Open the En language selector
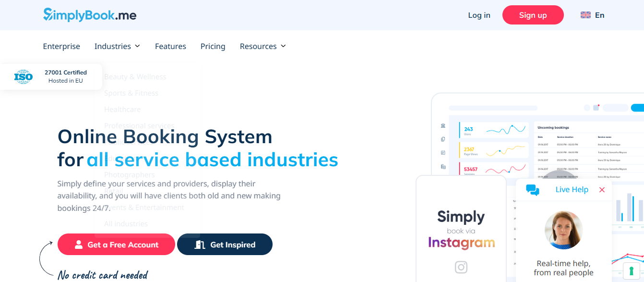The width and height of the screenshot is (644, 282). point(599,15)
